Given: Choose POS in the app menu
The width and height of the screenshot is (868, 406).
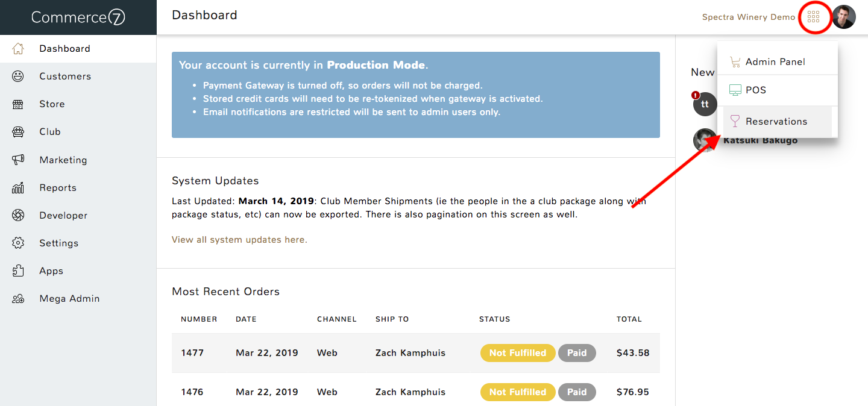Looking at the screenshot, I should click(778, 90).
